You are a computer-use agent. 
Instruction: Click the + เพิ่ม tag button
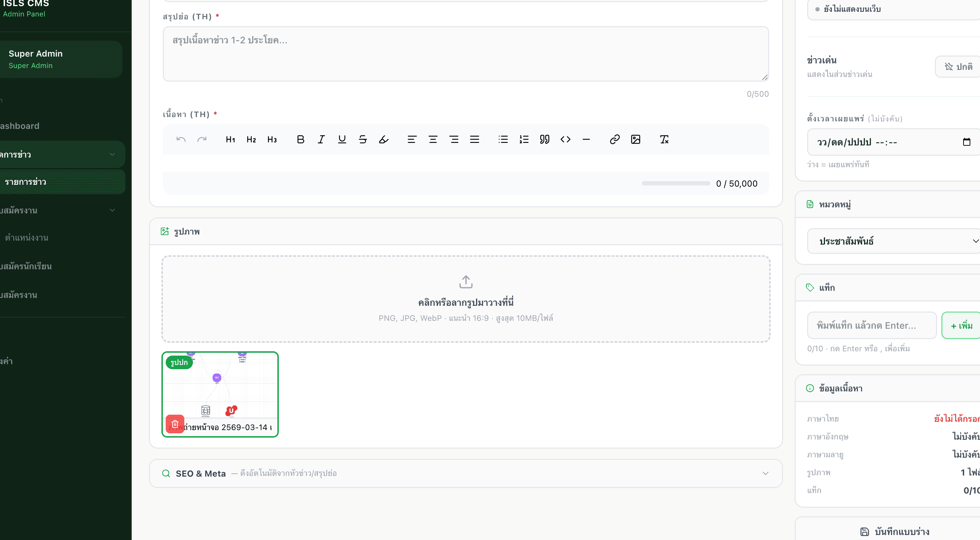tap(961, 326)
